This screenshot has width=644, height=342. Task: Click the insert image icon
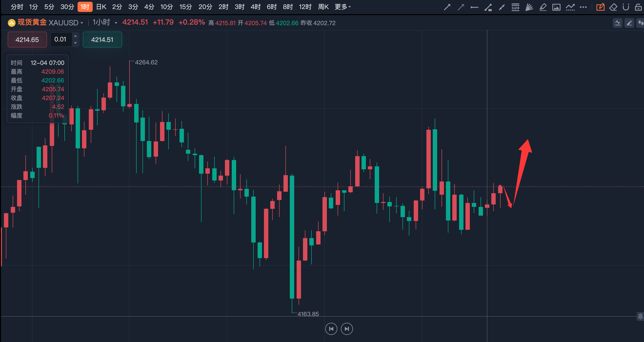(556, 7)
